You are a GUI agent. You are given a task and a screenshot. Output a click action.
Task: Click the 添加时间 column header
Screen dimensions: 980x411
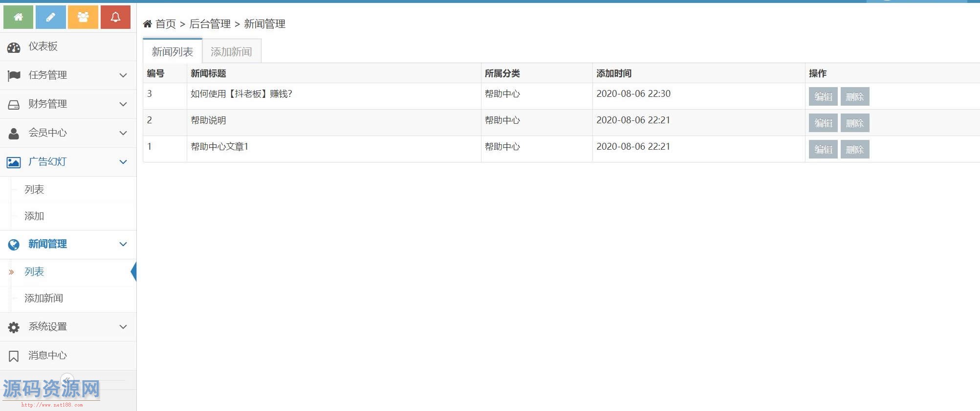[x=614, y=73]
